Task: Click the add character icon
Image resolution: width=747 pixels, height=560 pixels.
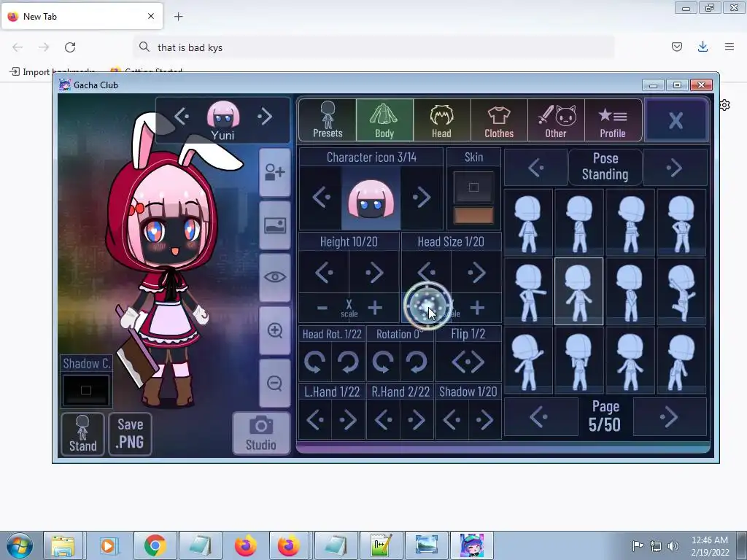Action: 275,172
